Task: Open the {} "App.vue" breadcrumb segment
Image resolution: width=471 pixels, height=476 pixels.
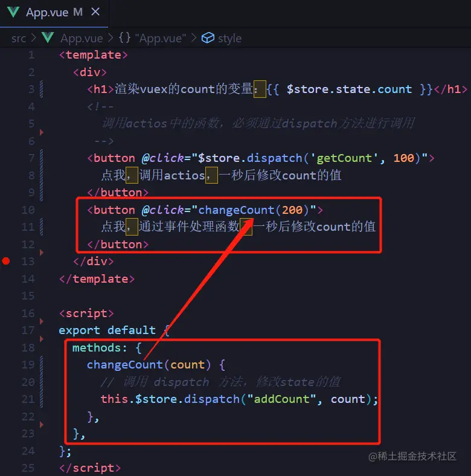Action: (x=152, y=38)
